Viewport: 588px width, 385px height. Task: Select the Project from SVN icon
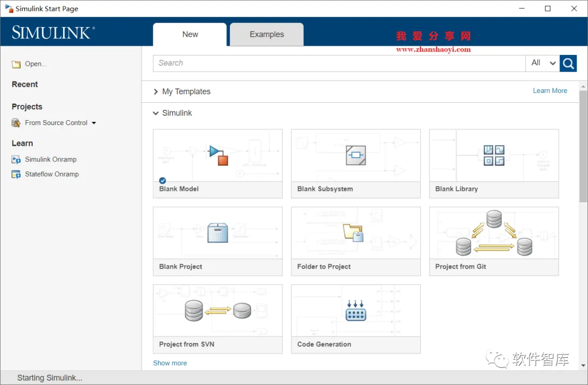217,311
